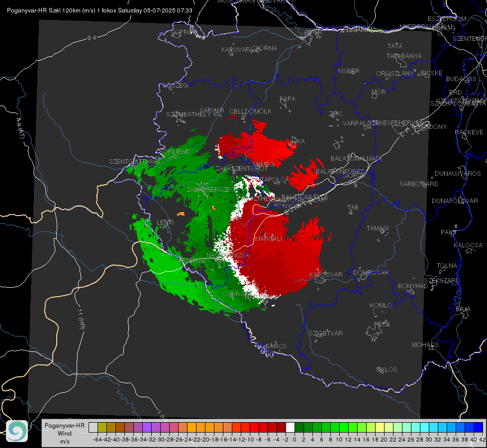Click the ZALAEGERSZEG city label
Screen dimensions: 487x448
click(211, 189)
